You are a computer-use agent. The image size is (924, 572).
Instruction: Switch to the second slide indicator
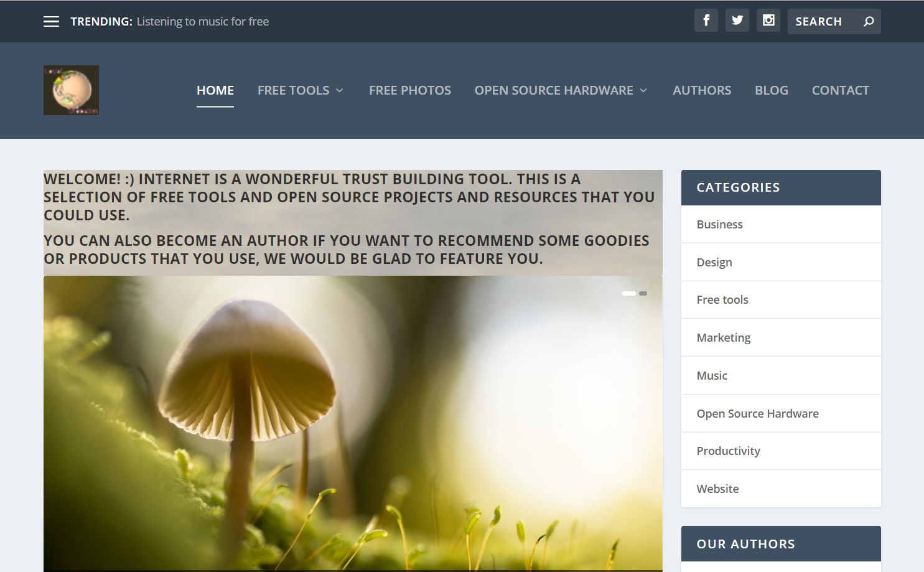click(643, 293)
